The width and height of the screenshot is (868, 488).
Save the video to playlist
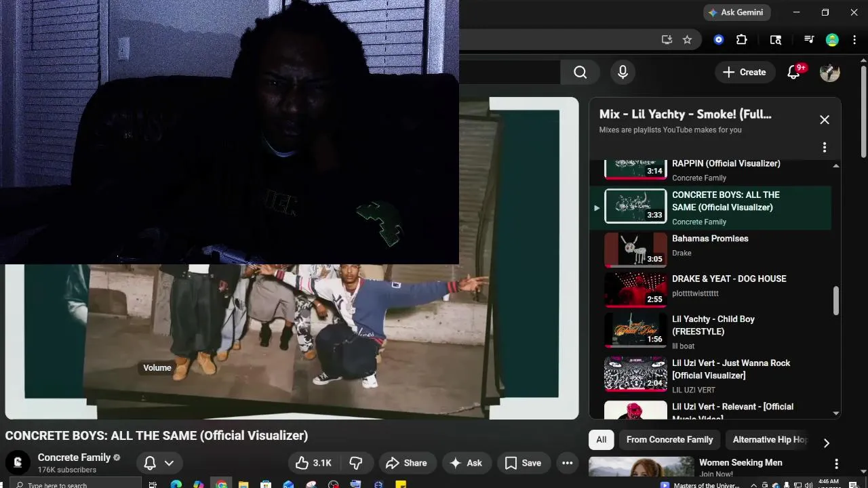coord(522,463)
